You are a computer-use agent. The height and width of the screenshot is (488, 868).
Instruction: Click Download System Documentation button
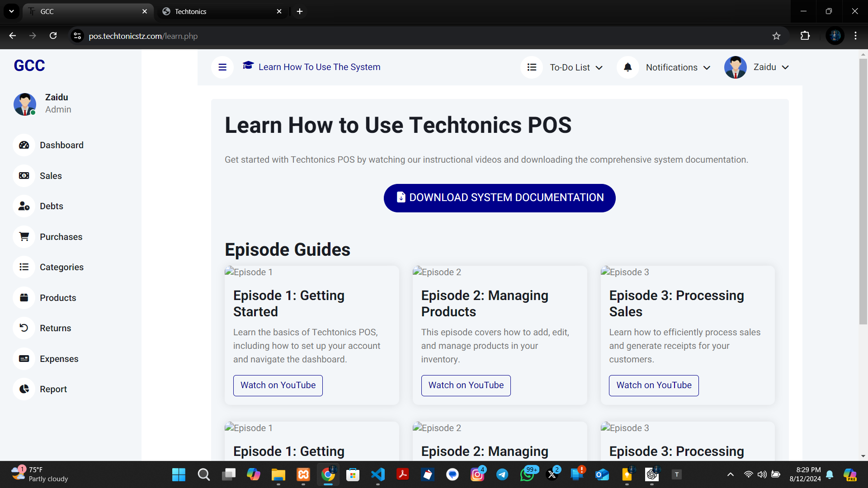(x=500, y=198)
